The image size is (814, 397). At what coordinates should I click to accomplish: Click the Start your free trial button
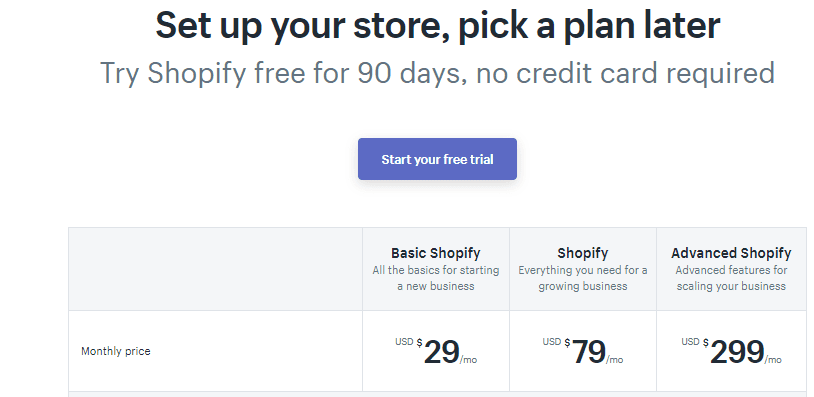(x=437, y=159)
